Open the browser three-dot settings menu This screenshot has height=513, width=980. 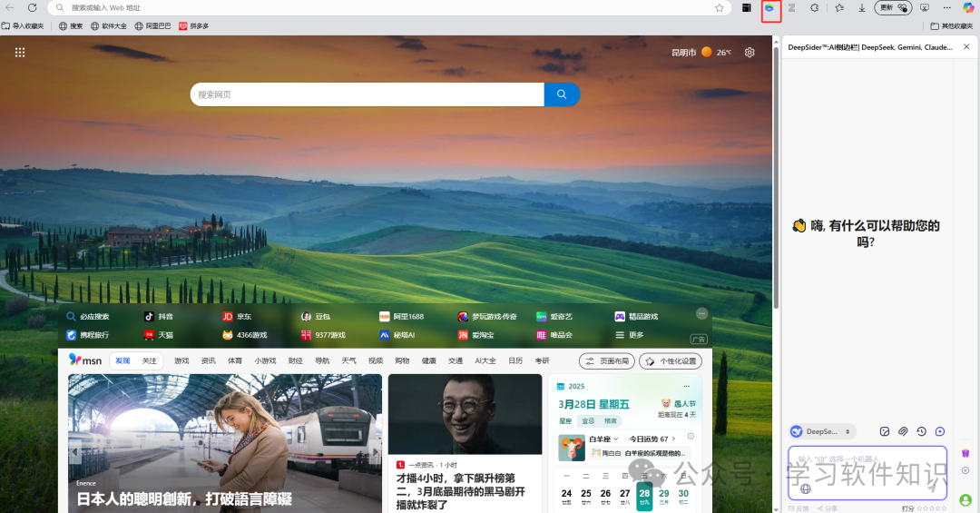pyautogui.click(x=946, y=8)
